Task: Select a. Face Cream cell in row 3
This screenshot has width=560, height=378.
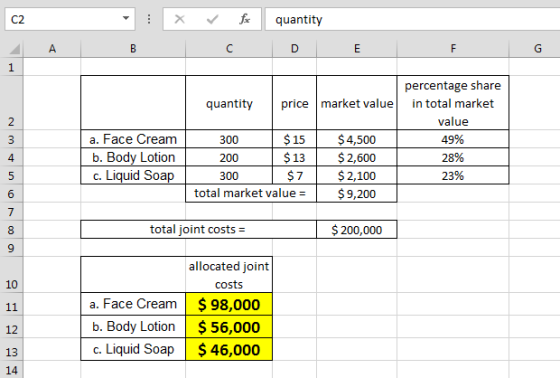Action: point(133,139)
